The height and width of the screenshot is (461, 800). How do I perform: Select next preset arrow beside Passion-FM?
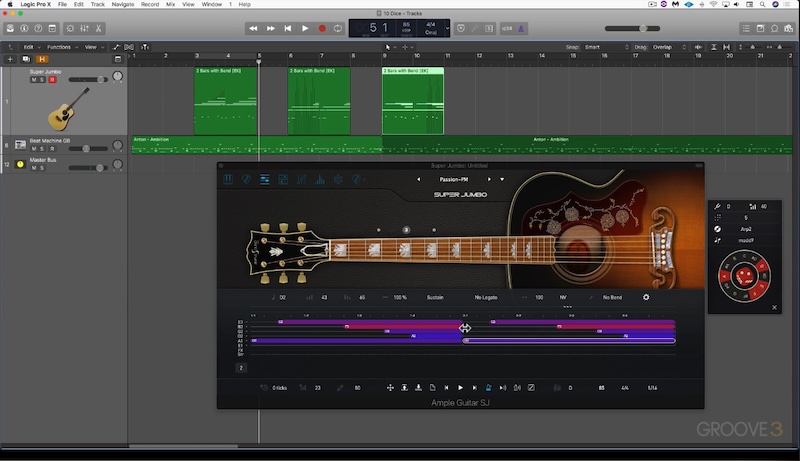click(x=489, y=180)
